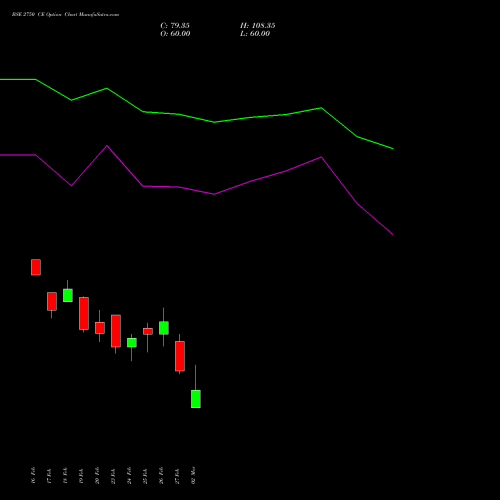500x500 pixels.
Task: Select the green candle for 02 Mar
Action: 196,399
